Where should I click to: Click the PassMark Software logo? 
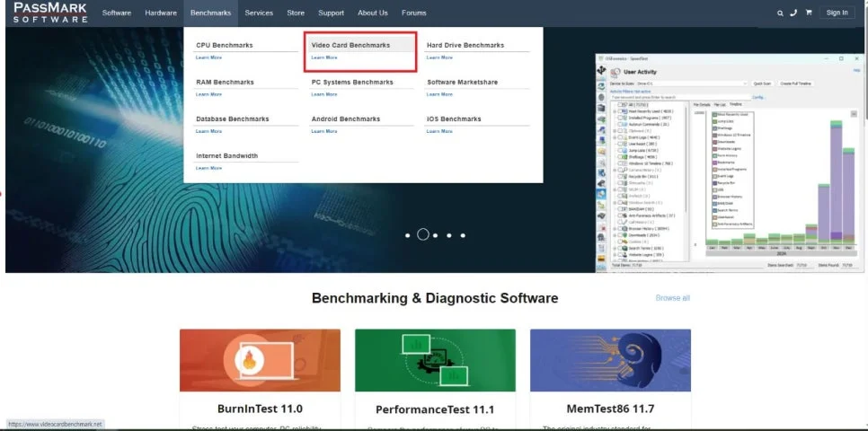[x=50, y=13]
